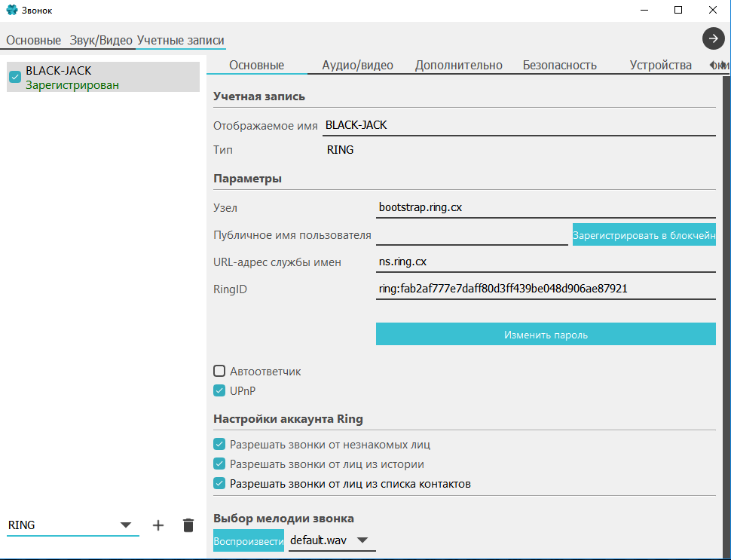The image size is (731, 560).
Task: Open the Устройства account tab
Action: point(660,66)
